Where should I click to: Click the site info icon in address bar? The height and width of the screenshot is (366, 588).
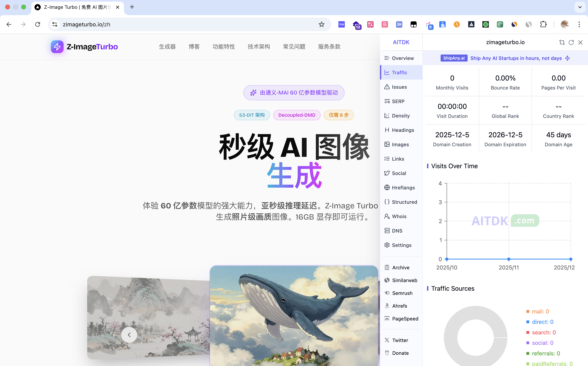55,24
